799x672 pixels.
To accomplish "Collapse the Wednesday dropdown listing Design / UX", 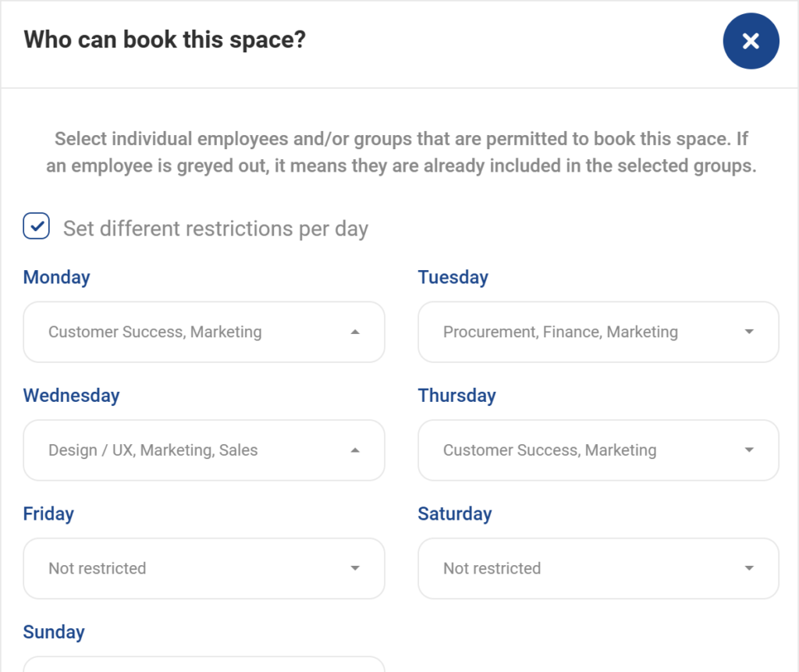I will [204, 450].
